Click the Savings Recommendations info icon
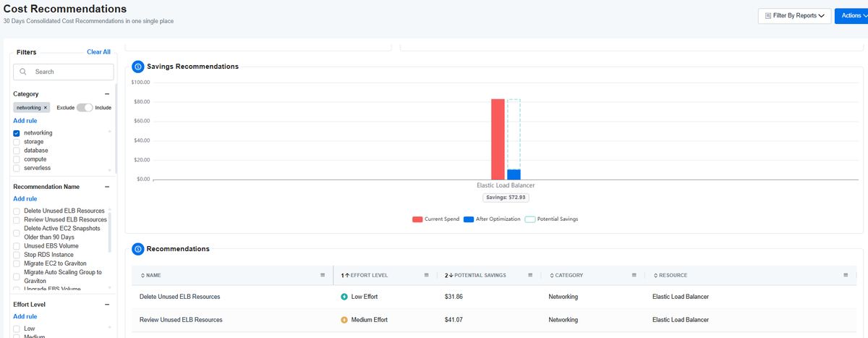 pyautogui.click(x=137, y=67)
